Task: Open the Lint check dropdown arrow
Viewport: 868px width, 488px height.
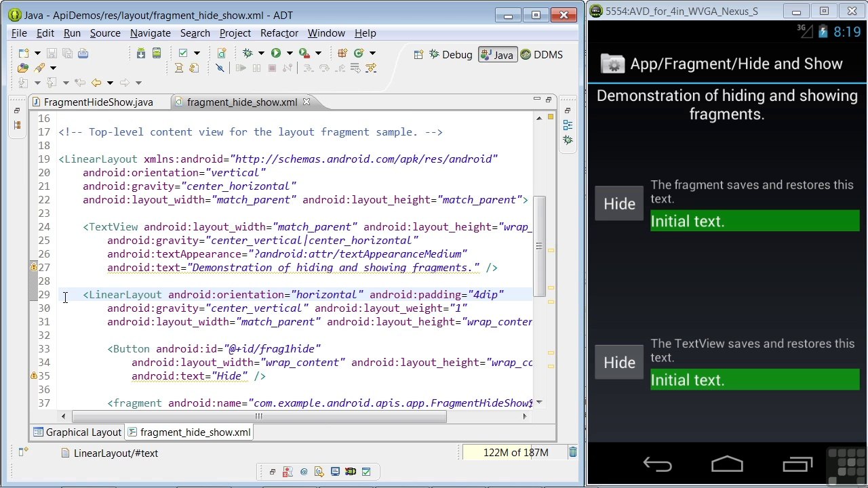Action: (197, 54)
